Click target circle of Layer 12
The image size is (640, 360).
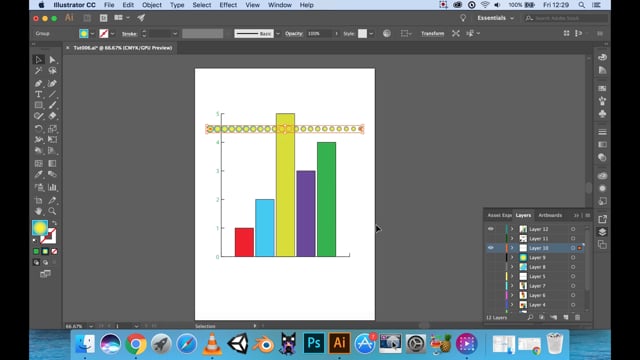(x=573, y=229)
